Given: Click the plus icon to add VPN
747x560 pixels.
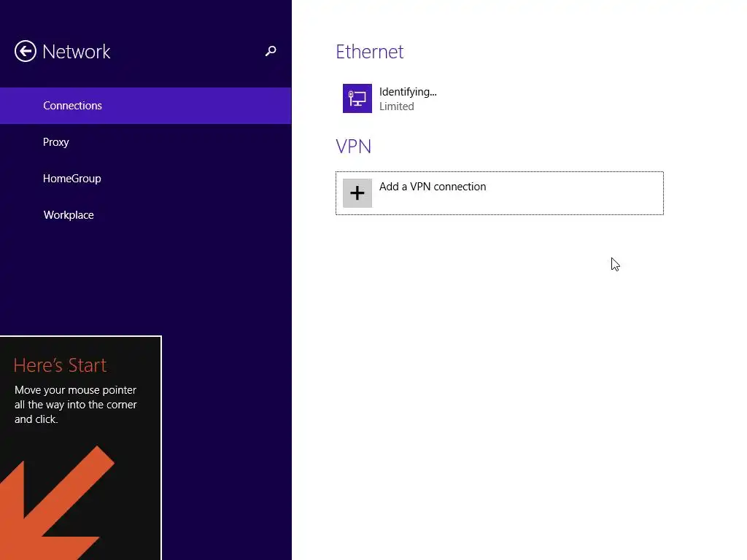Looking at the screenshot, I should click(x=357, y=193).
